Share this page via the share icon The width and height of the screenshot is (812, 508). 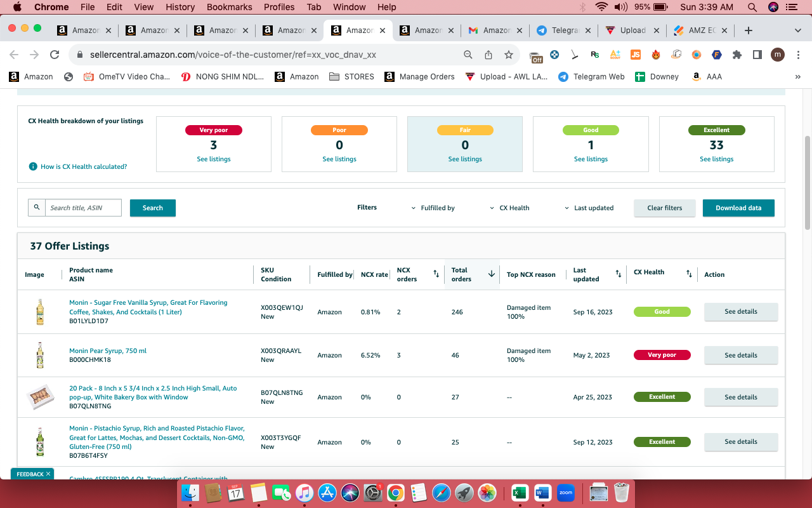488,55
